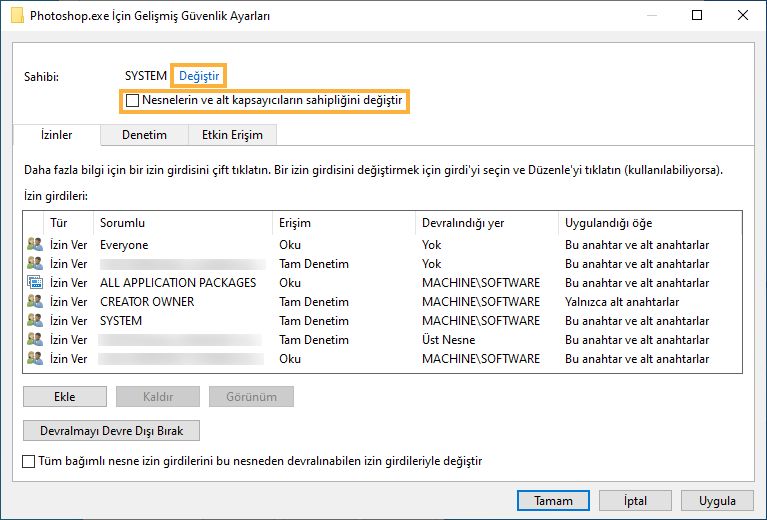767x520 pixels.
Task: Click the Görünüm button
Action: click(251, 397)
